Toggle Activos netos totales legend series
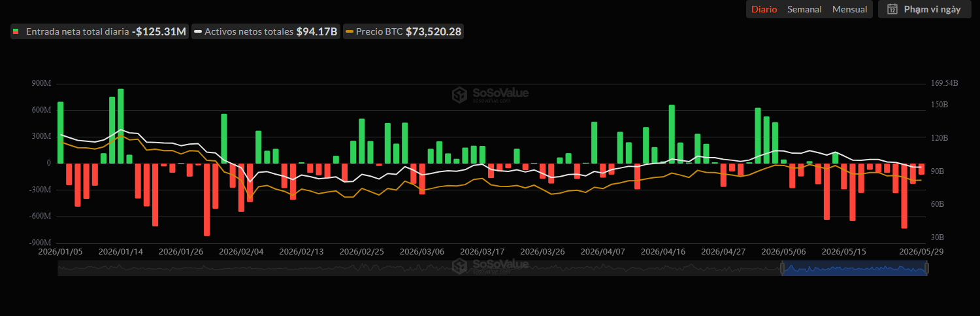Viewport: 980px width, 316px height. point(266,31)
